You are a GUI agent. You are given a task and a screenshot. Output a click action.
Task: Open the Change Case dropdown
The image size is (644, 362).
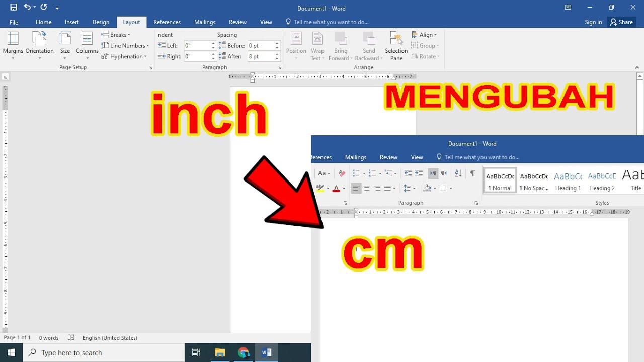(x=325, y=173)
